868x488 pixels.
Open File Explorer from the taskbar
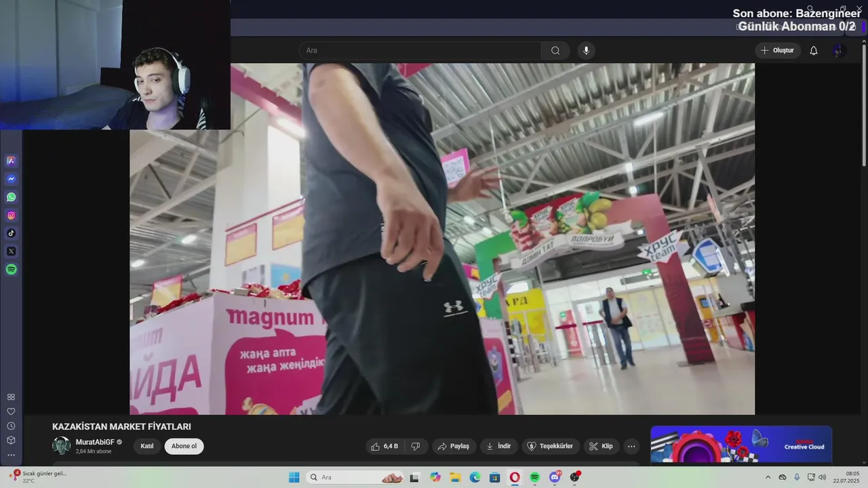click(x=455, y=477)
